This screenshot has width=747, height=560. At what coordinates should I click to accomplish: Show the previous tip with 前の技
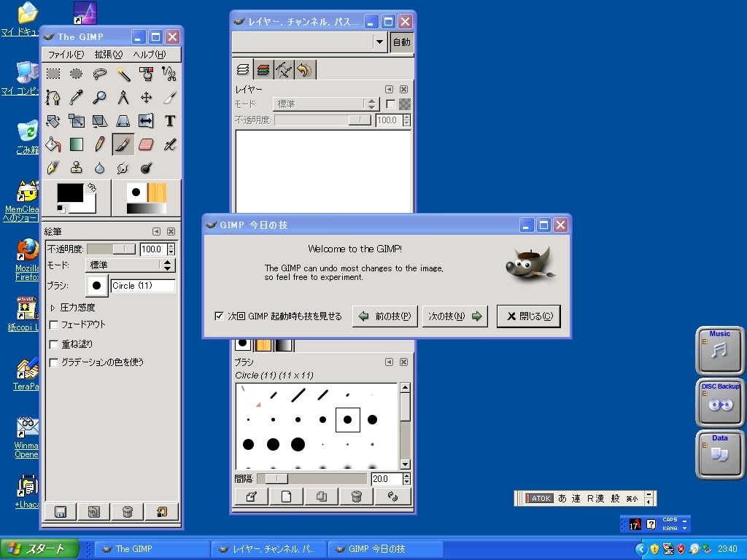pos(385,316)
